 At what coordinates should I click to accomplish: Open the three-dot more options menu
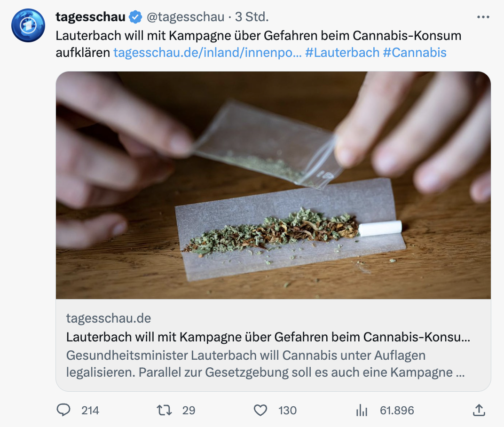[x=483, y=17]
